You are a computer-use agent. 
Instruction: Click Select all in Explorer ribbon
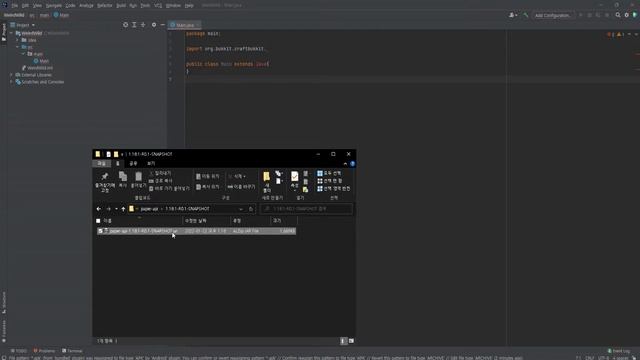point(329,173)
